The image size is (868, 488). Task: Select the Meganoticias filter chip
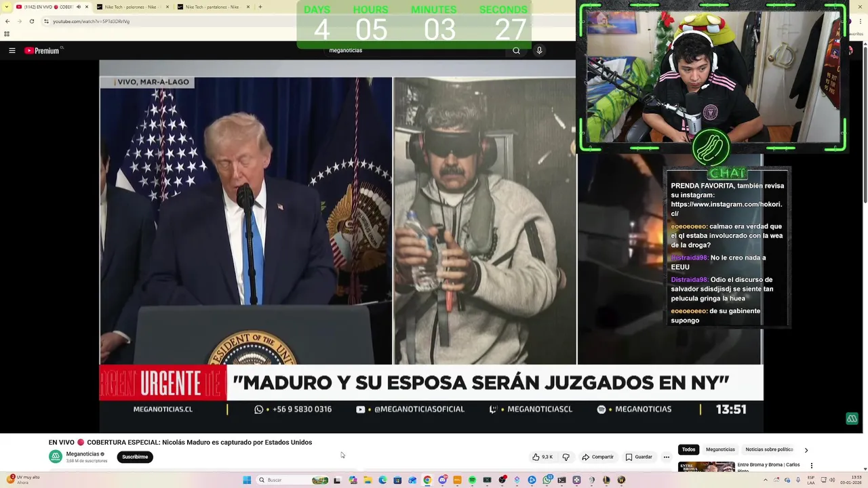pos(720,449)
